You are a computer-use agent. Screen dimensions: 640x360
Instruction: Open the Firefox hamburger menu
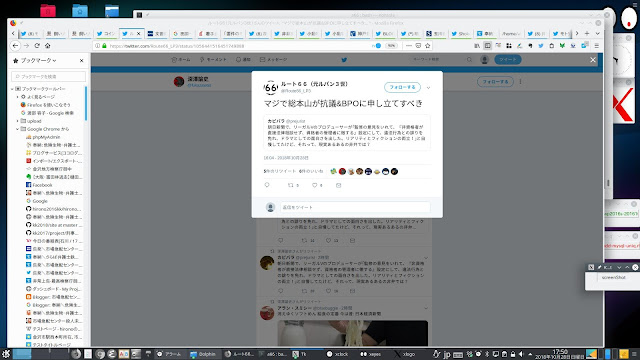597,46
